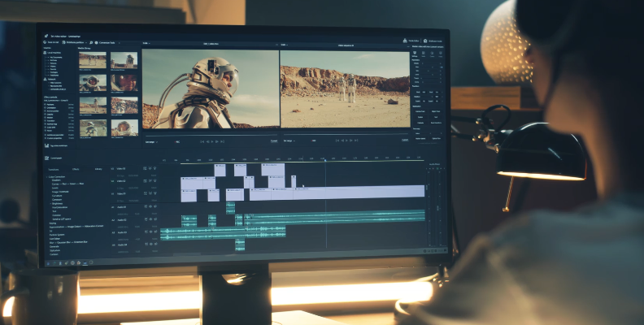Click the Network icon in the locations sidebar
644x325 pixels.
(x=46, y=78)
